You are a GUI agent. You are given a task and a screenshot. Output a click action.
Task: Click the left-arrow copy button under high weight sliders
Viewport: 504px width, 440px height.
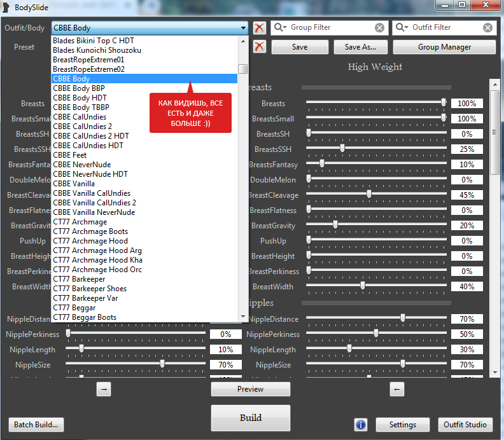point(397,388)
